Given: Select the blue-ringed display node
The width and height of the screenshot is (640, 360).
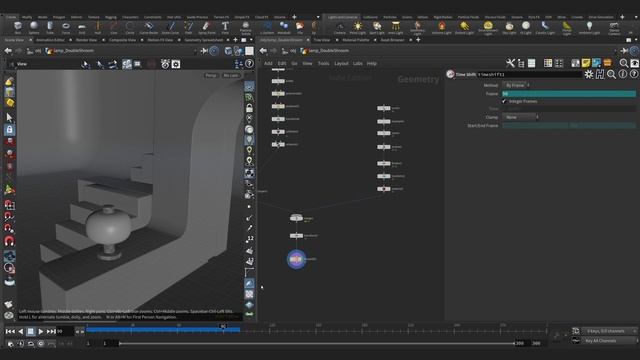Looking at the screenshot, I should 296,259.
